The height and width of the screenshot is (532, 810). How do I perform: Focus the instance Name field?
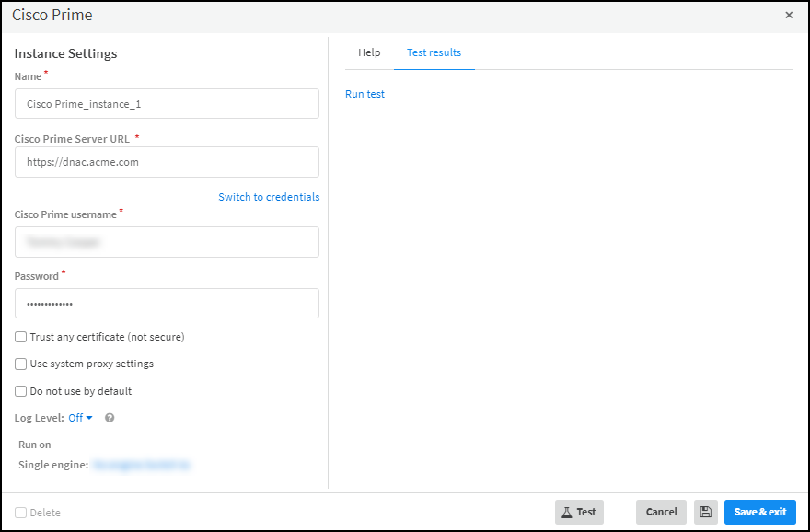tap(167, 104)
